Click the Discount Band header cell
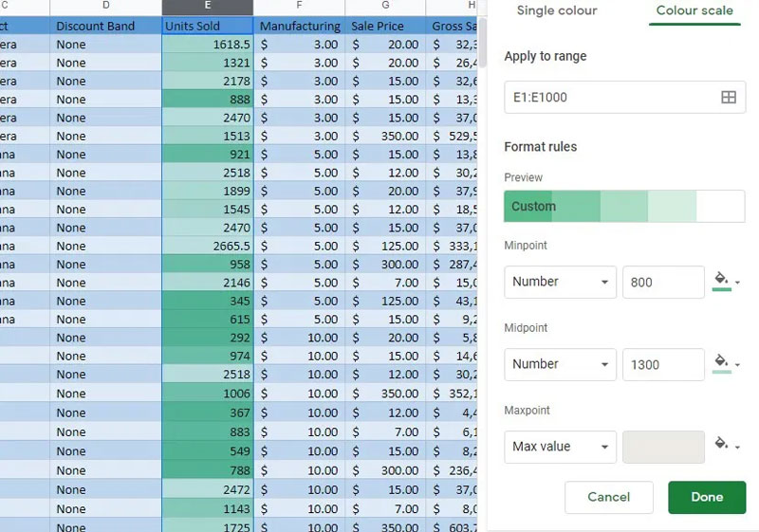 pos(105,26)
